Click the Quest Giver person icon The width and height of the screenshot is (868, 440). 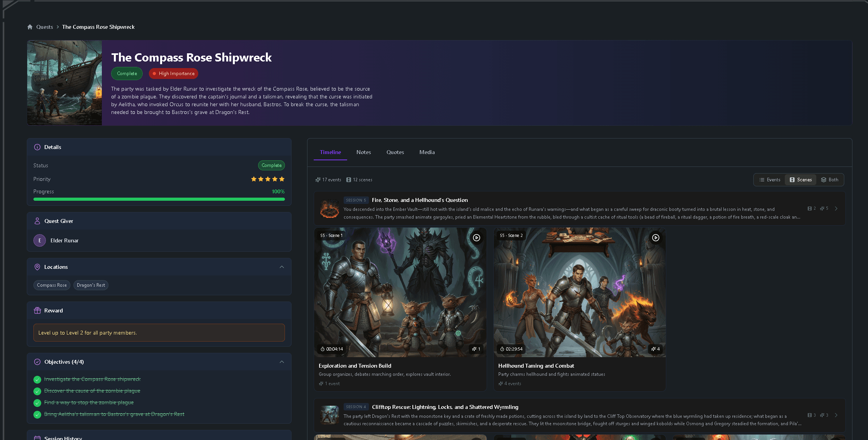pos(37,221)
